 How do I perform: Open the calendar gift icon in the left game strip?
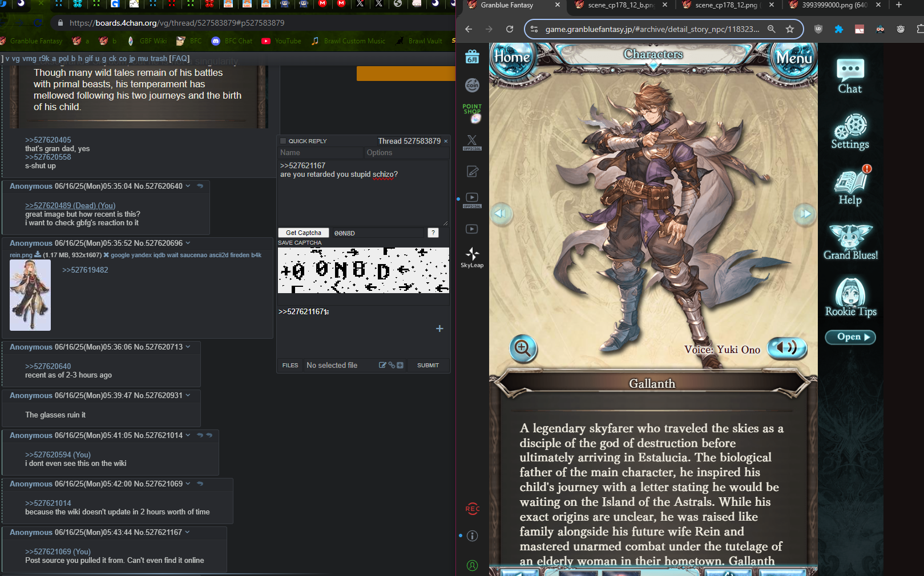coord(472,57)
